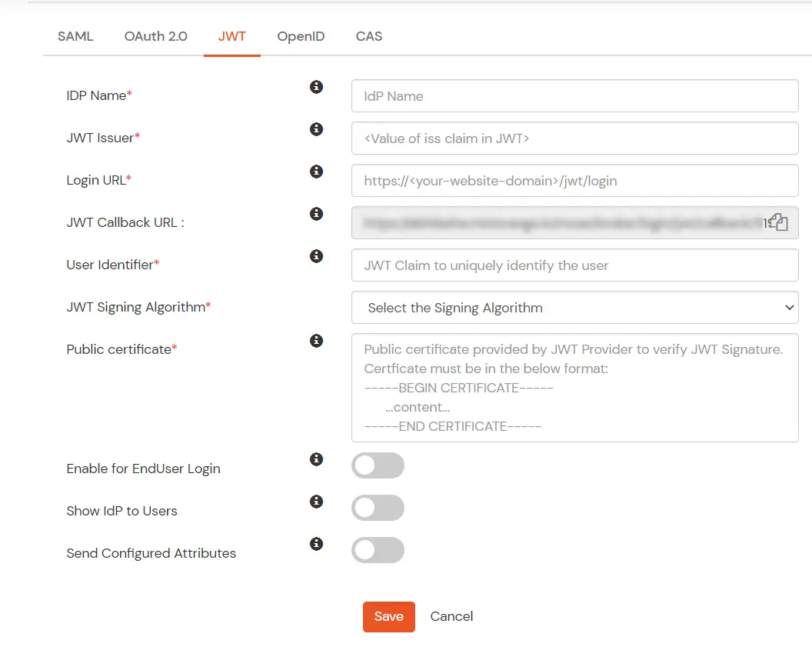Click the Show IdP to Users info icon
Image resolution: width=812 pixels, height=647 pixels.
click(x=315, y=502)
